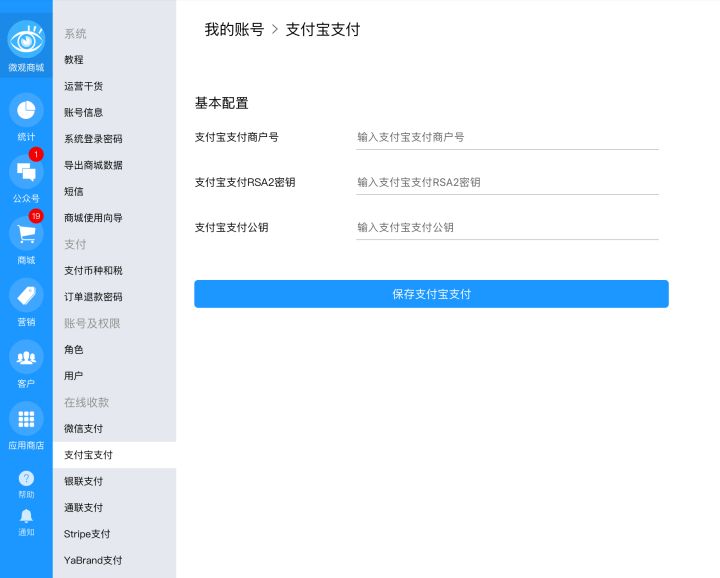Screen dimensions: 720x578
Task: Click the 系统 section header
Action: tap(75, 34)
